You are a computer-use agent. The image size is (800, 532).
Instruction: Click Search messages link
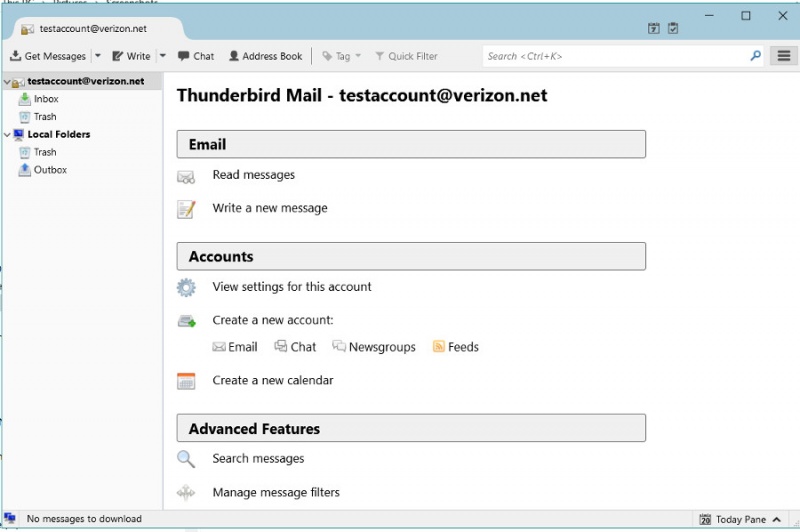point(258,459)
